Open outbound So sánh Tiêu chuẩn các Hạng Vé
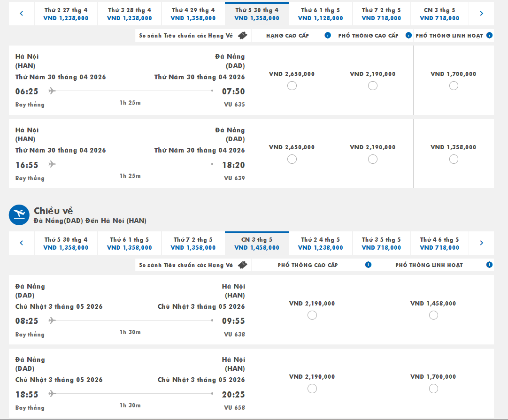This screenshot has height=420, width=508. [x=186, y=36]
